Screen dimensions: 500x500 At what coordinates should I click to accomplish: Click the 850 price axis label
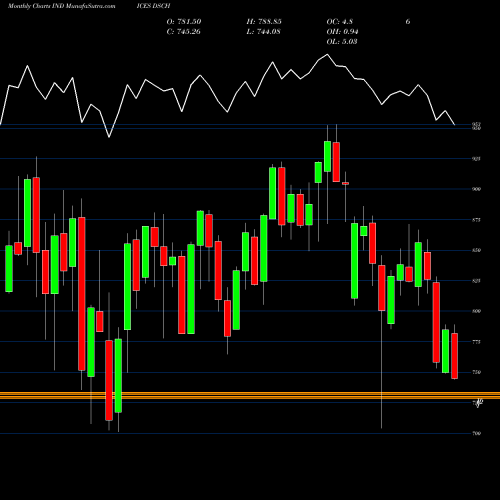476,250
